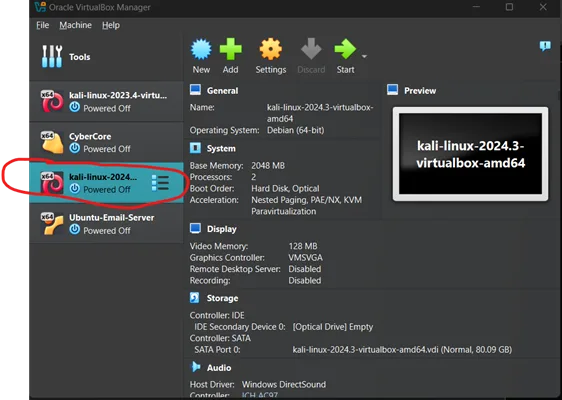Select Ubuntu-Email-Server virtual machine
Viewport: 562px width, 400px height.
click(106, 224)
